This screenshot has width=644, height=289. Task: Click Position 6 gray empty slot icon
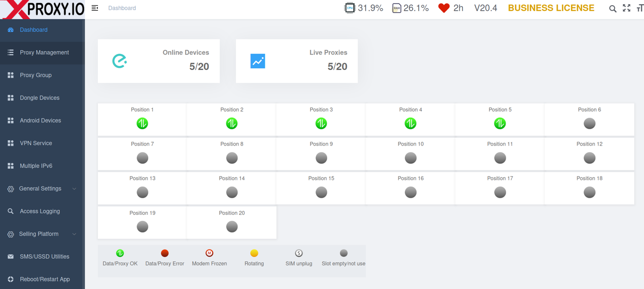click(x=589, y=124)
